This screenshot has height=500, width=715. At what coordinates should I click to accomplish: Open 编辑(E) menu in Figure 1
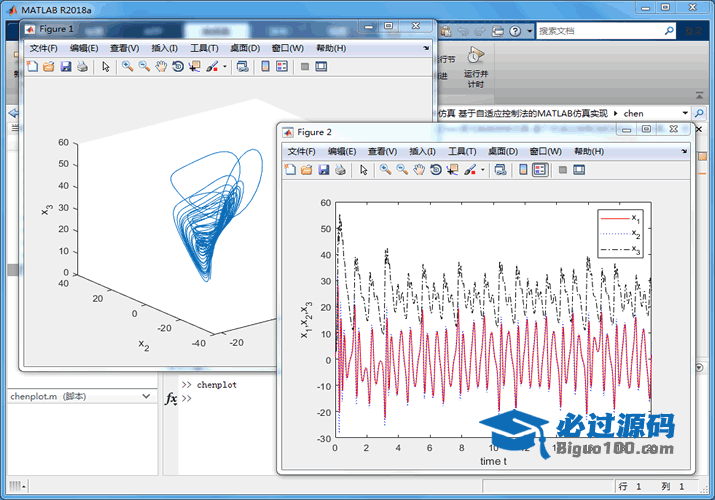pos(84,48)
